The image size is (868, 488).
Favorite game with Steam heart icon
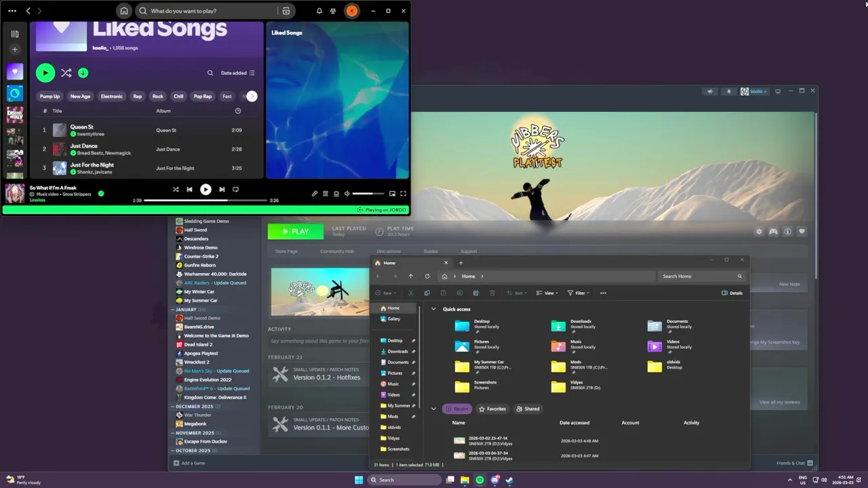[802, 232]
